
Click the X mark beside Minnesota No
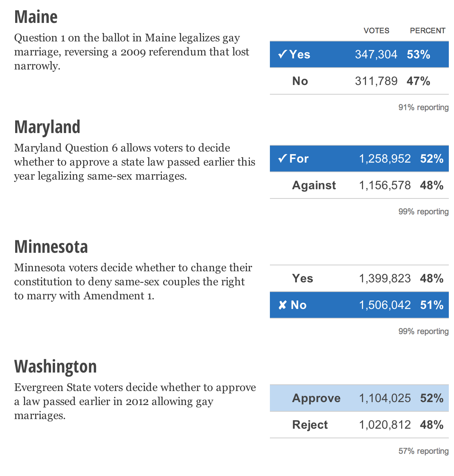(x=282, y=305)
